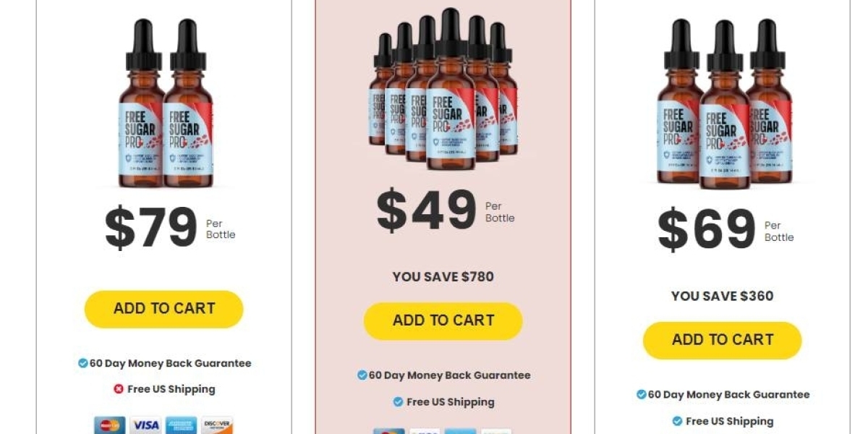Screen dimensions: 868x434
Task: Click the $79 price label
Action: pos(151,227)
